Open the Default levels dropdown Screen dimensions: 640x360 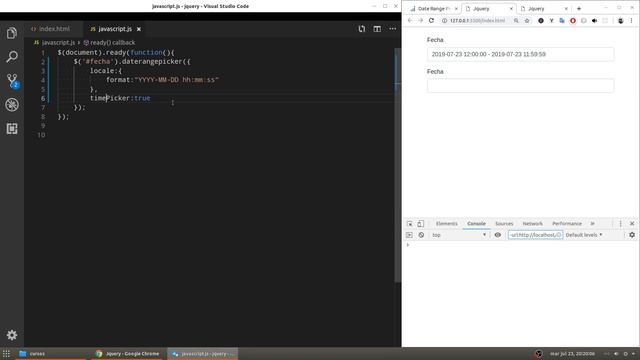point(584,235)
